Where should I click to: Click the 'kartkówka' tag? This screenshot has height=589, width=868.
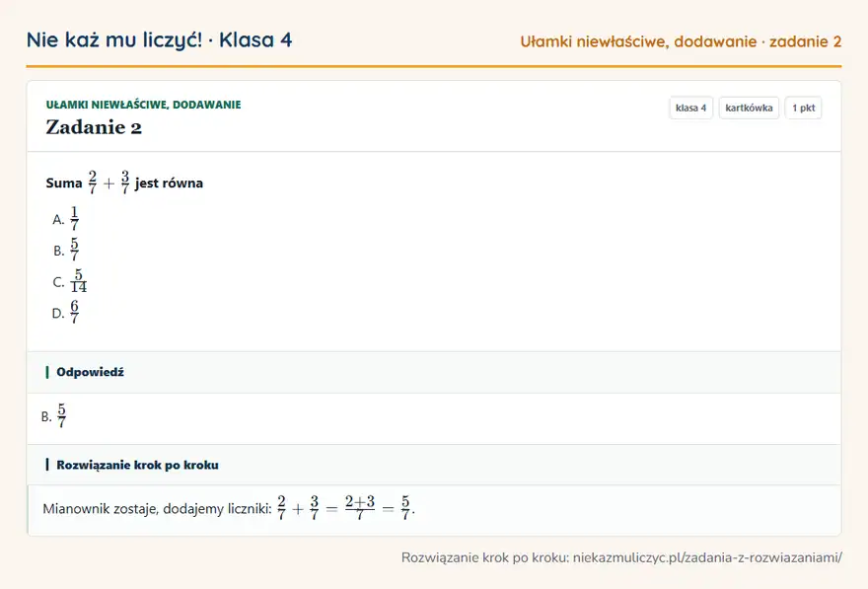[x=749, y=108]
